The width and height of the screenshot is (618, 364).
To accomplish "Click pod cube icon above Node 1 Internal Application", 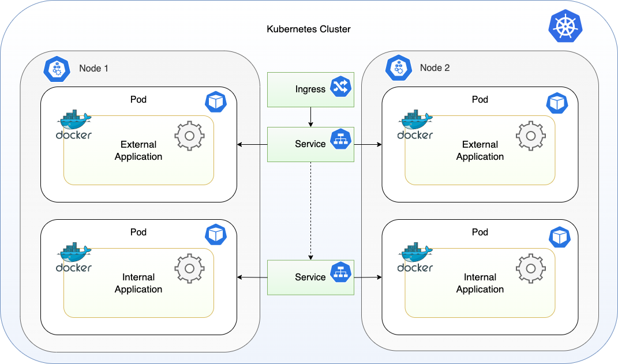I will click(x=216, y=235).
